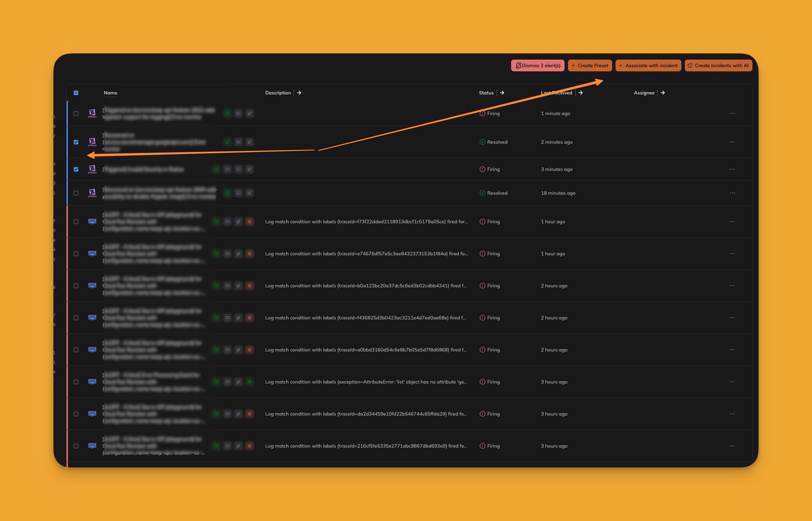Screen dimensions: 812x521
Task: Click ticket icon on the 1 minute ago alert
Action: [x=238, y=113]
